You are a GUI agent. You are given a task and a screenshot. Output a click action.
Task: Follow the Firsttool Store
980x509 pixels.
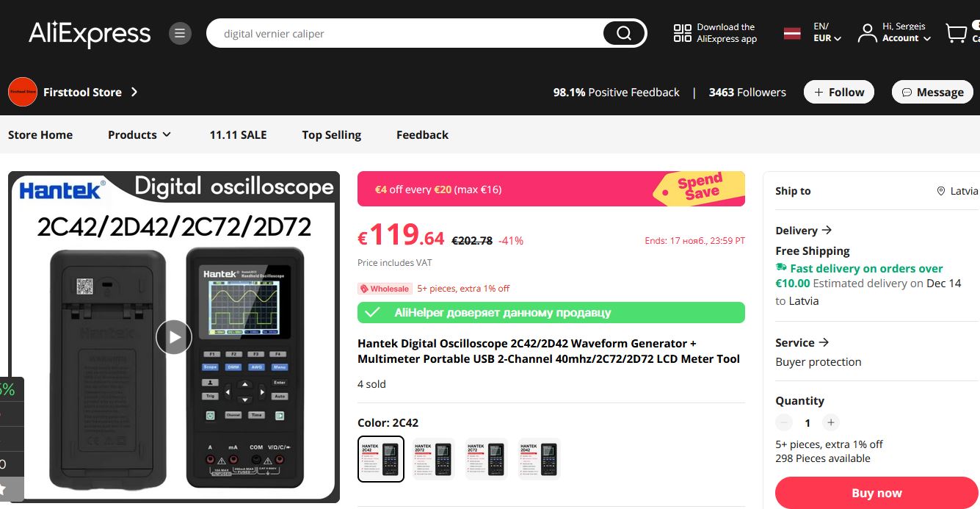pyautogui.click(x=839, y=92)
